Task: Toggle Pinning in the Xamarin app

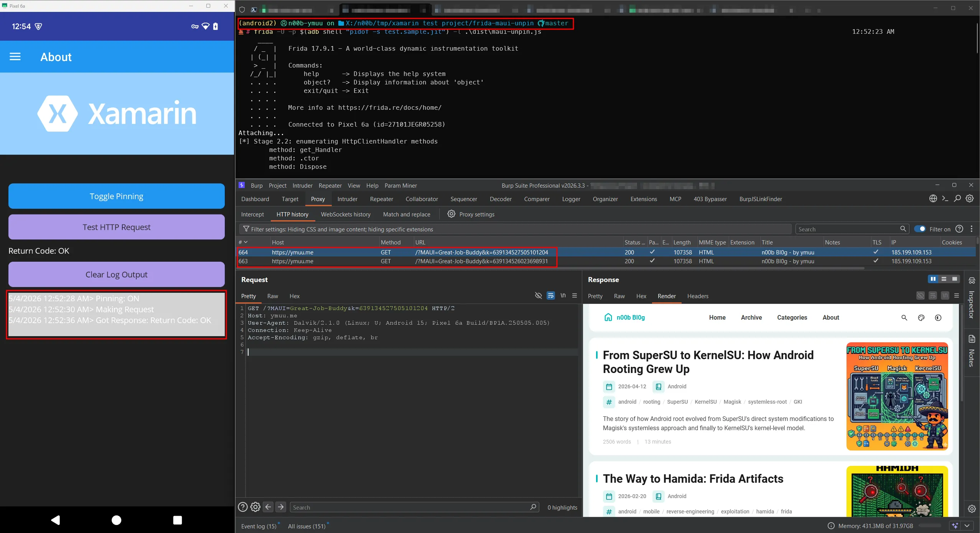Action: point(117,196)
